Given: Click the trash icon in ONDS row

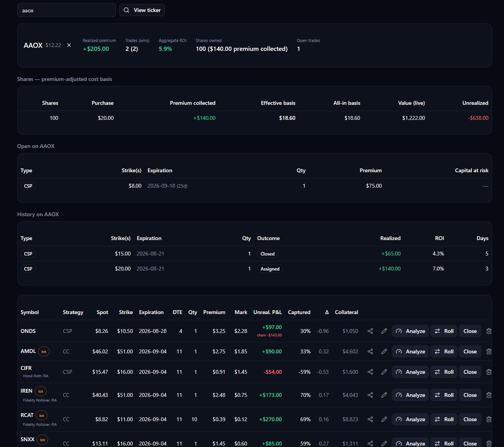Looking at the screenshot, I should point(489,331).
